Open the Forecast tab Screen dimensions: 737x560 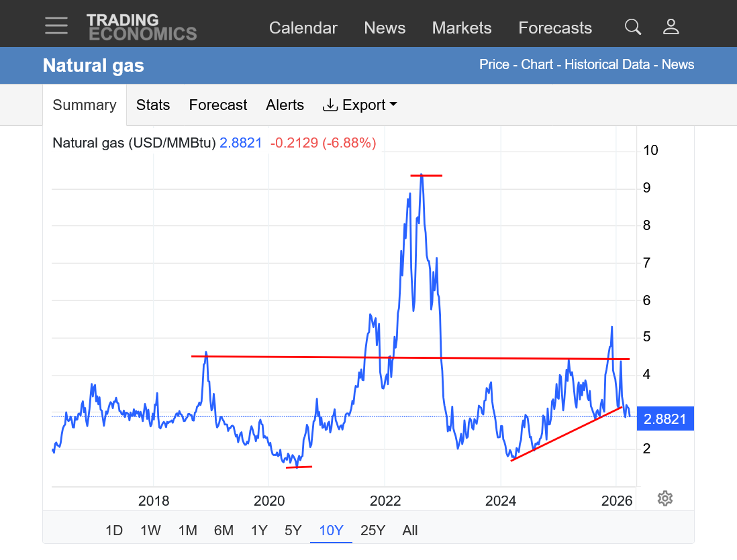click(x=217, y=105)
